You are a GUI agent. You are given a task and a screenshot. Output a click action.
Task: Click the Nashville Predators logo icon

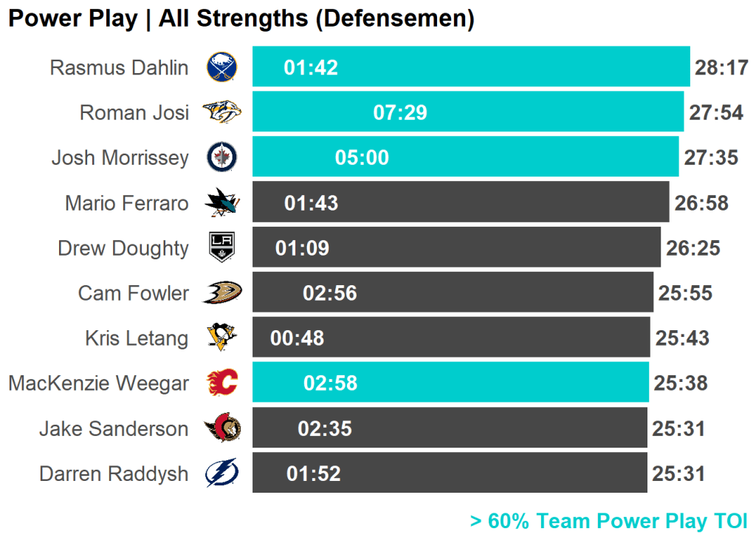click(221, 112)
